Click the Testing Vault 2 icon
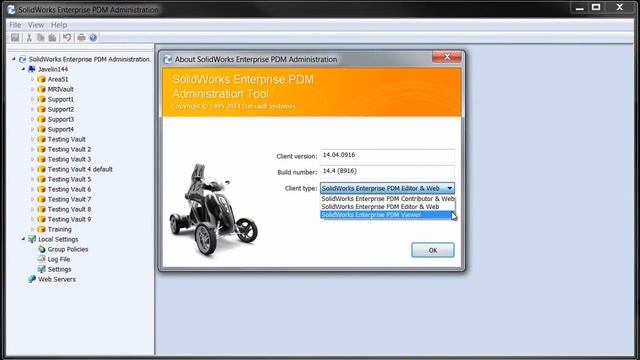 pyautogui.click(x=41, y=149)
